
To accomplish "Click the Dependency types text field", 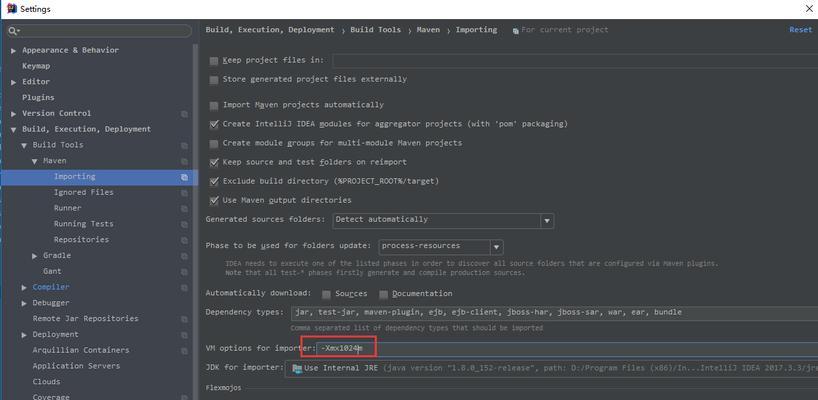I will [554, 313].
